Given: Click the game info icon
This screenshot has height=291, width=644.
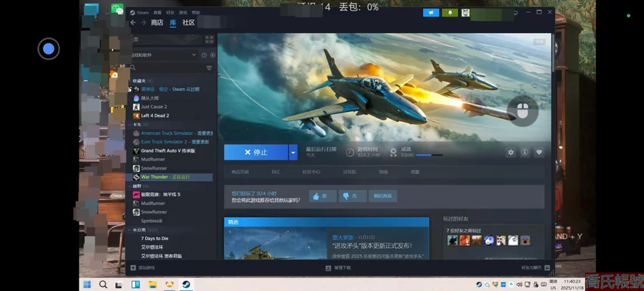Looking at the screenshot, I should pos(525,152).
